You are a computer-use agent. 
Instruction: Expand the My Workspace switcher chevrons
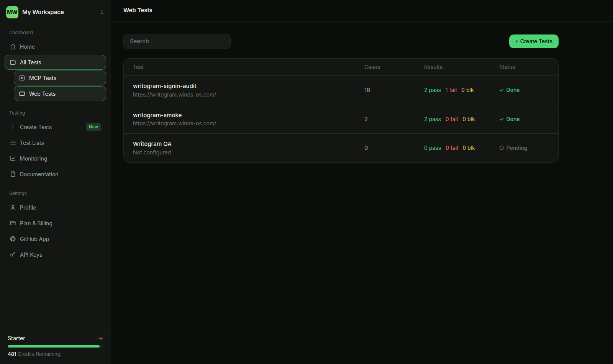102,12
